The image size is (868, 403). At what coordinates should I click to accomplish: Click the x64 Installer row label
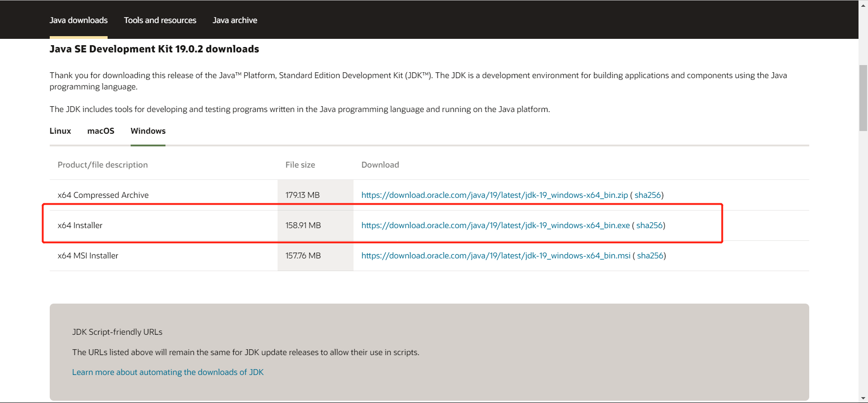click(x=80, y=225)
